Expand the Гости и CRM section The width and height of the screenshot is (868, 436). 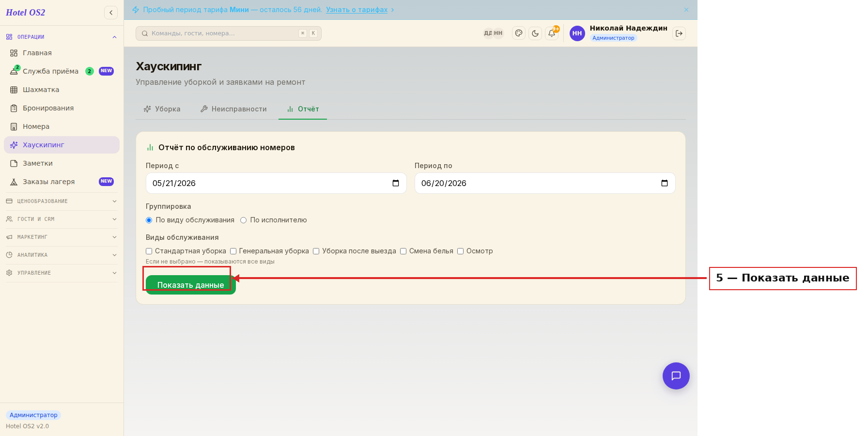pos(62,219)
